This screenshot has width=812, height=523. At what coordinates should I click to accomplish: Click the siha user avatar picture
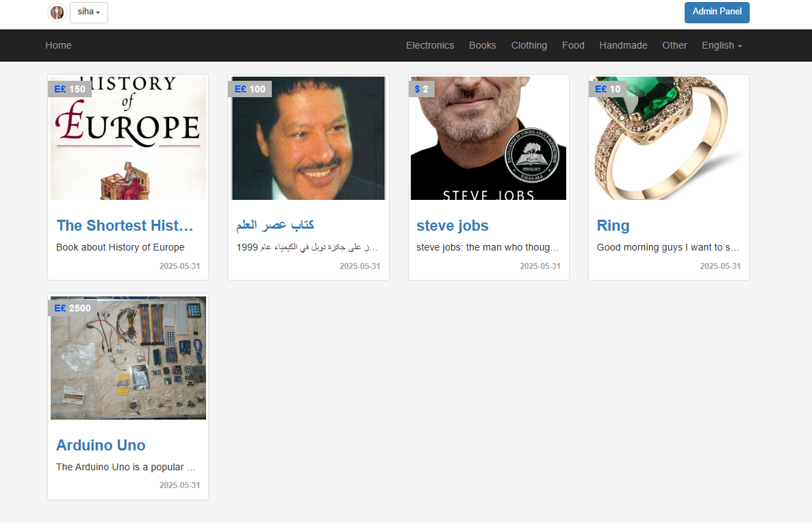[57, 12]
